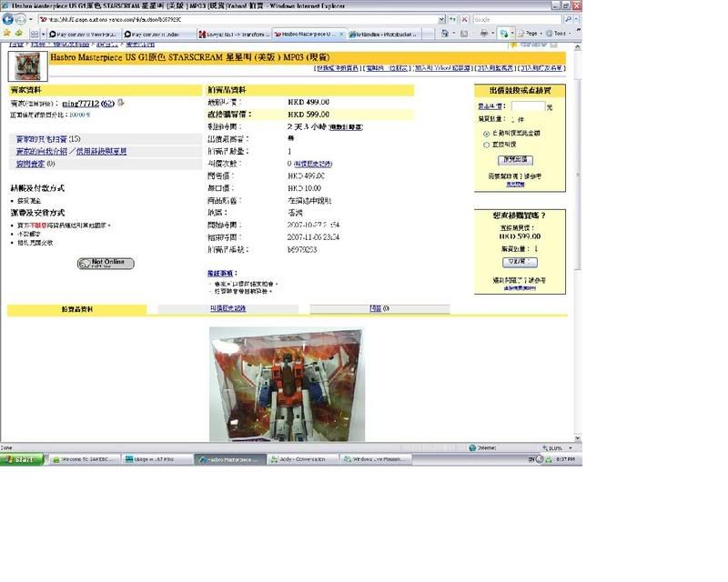Image resolution: width=728 pixels, height=582 pixels.
Task: Click the Stop loading icon
Action: 465,19
